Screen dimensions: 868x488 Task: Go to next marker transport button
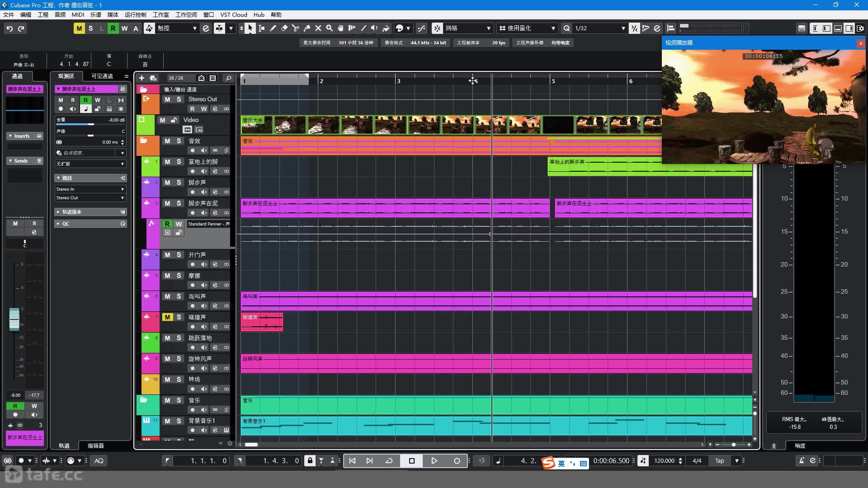(369, 461)
